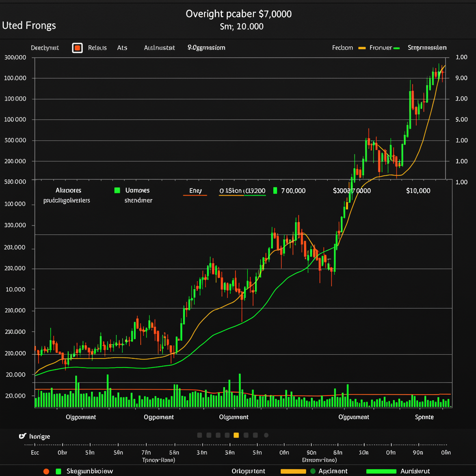Viewport: 476px width, 476px height.
Task: Expand the Tnorv-fione timeline group
Action: click(159, 459)
